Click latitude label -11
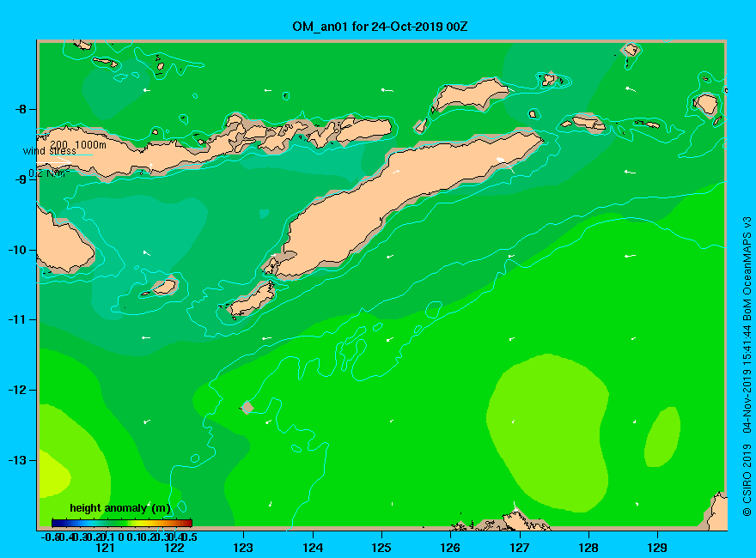The height and width of the screenshot is (558, 756). click(x=17, y=320)
